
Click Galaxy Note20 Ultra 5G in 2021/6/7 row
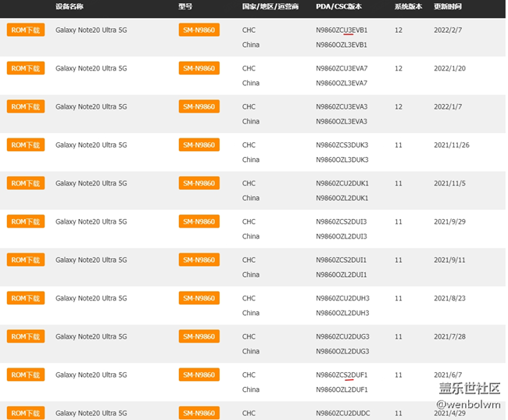coord(91,375)
